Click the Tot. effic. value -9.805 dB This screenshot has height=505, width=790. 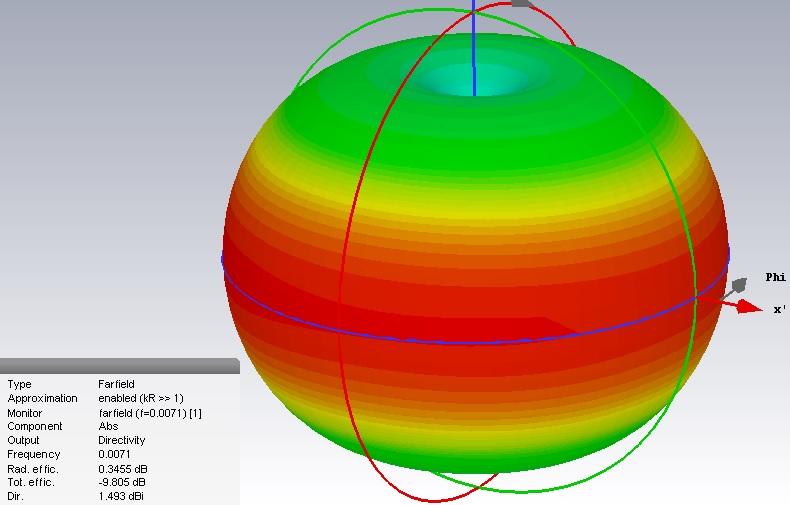click(x=122, y=482)
